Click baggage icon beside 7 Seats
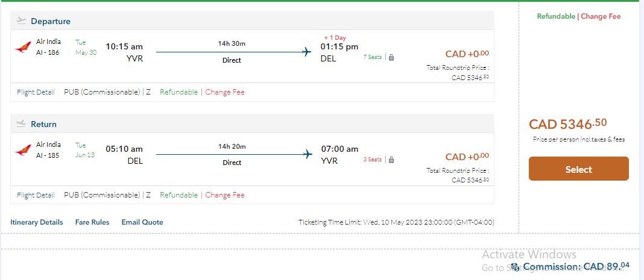This screenshot has height=280, width=644. tap(391, 58)
